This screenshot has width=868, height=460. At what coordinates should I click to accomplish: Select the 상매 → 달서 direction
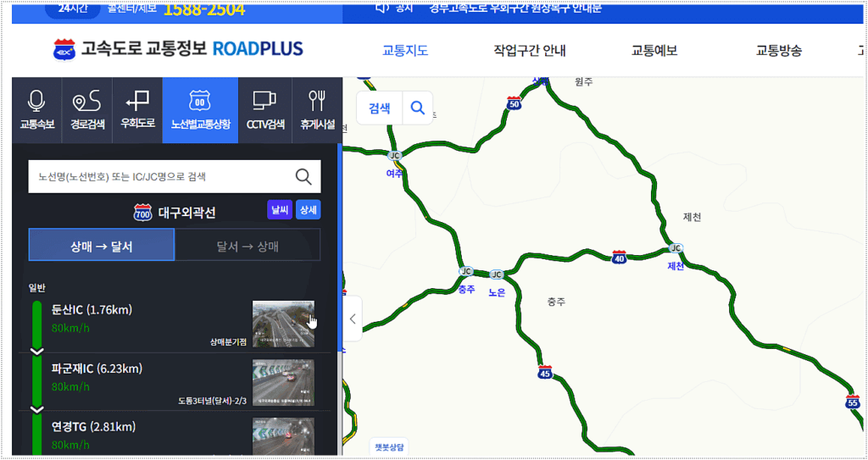(102, 245)
